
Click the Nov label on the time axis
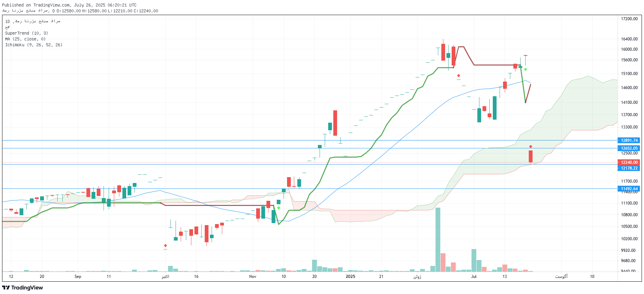tap(253, 277)
